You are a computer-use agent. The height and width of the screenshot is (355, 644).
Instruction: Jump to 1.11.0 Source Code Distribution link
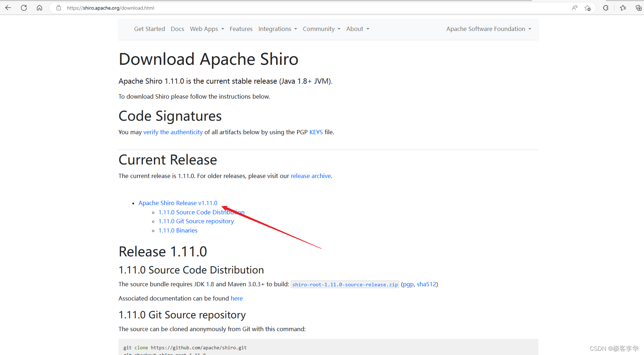point(201,212)
